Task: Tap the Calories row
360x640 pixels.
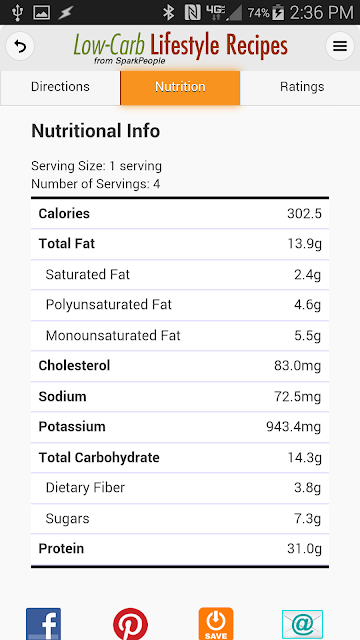Action: [x=180, y=213]
